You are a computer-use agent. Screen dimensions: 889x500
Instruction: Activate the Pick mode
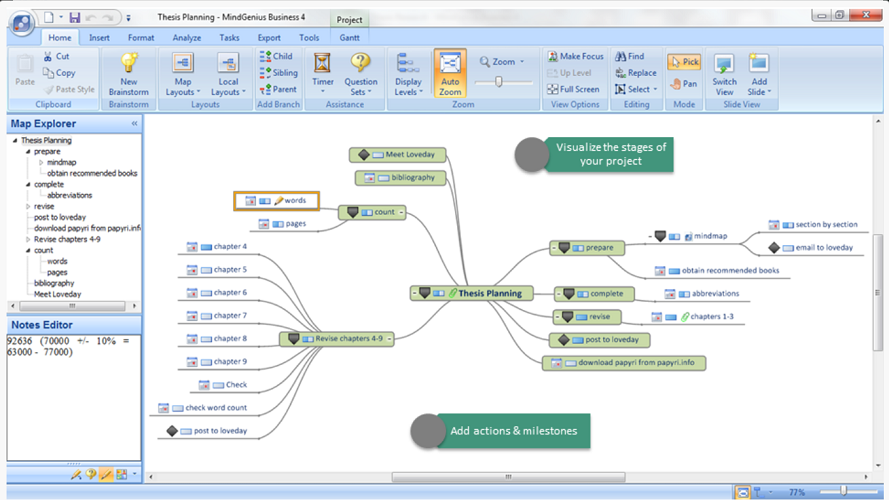[684, 62]
